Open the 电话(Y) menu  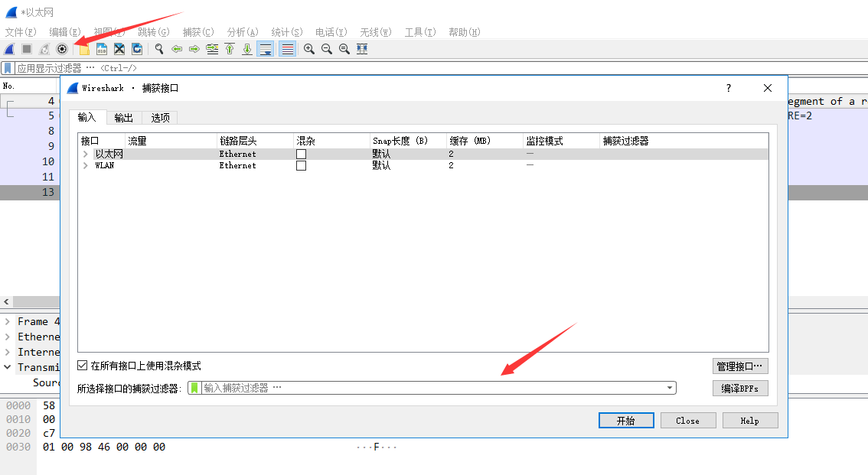[331, 32]
